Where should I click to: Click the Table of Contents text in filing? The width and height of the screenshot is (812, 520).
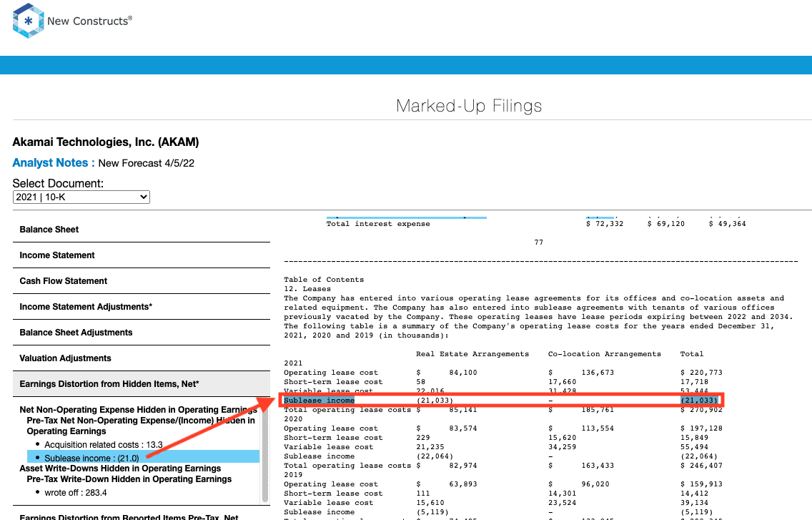[x=324, y=280]
